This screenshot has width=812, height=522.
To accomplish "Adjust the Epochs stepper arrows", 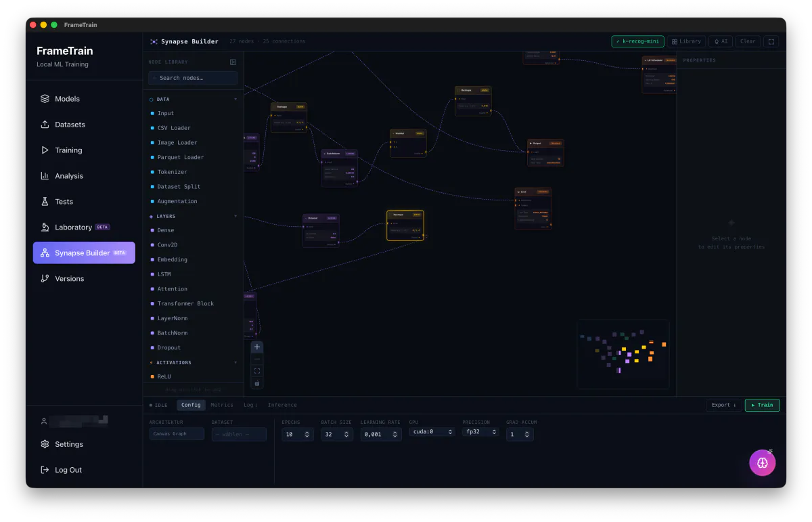I will (307, 434).
